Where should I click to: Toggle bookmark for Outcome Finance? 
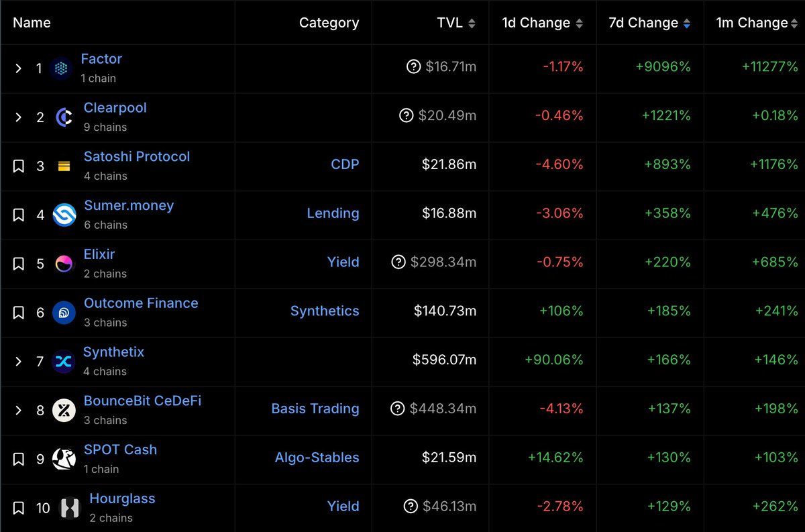[19, 313]
